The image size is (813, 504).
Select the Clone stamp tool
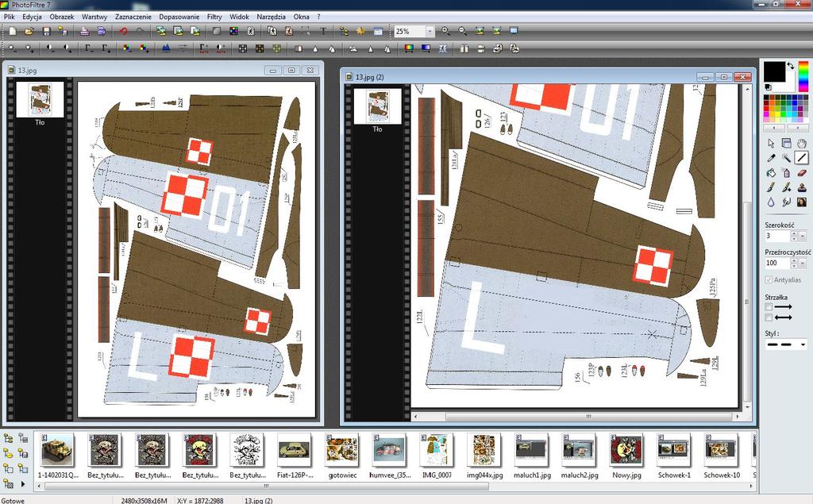pos(802,187)
